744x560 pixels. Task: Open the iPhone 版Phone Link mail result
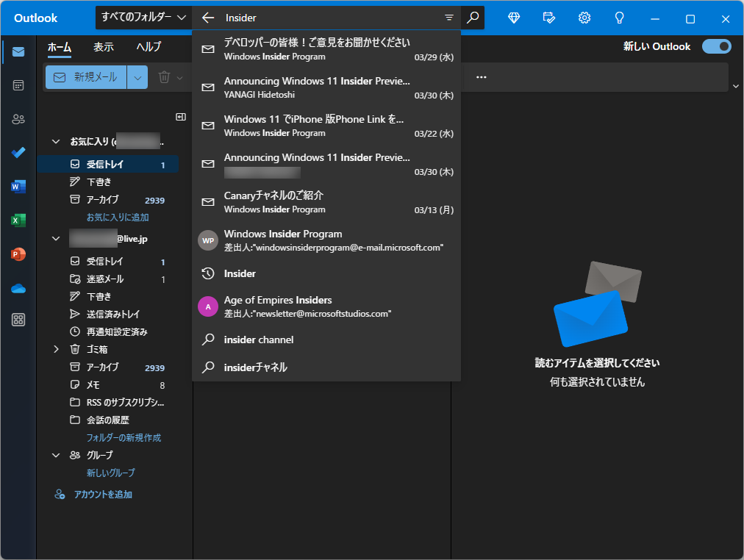pyautogui.click(x=326, y=126)
